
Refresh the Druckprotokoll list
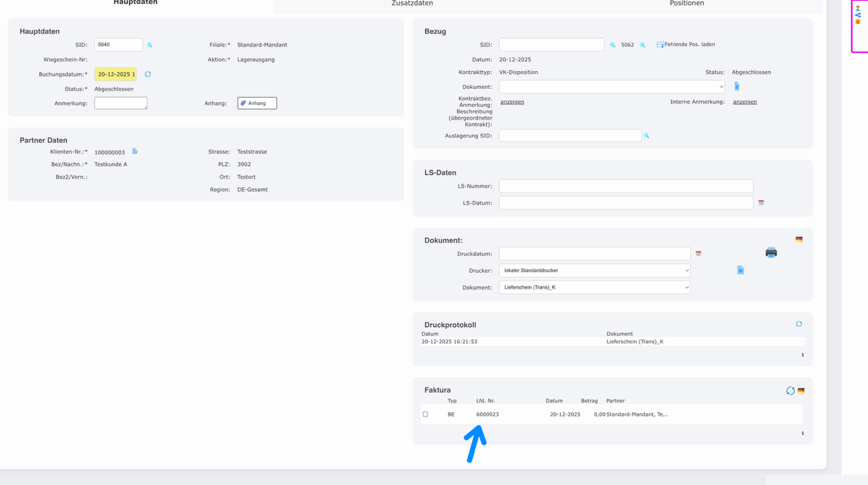(x=798, y=324)
